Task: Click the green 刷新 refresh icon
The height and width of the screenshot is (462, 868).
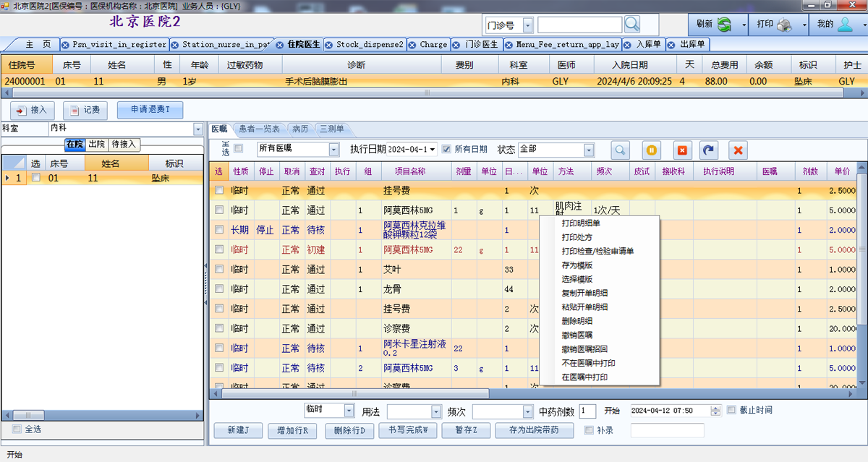Action: click(x=724, y=25)
